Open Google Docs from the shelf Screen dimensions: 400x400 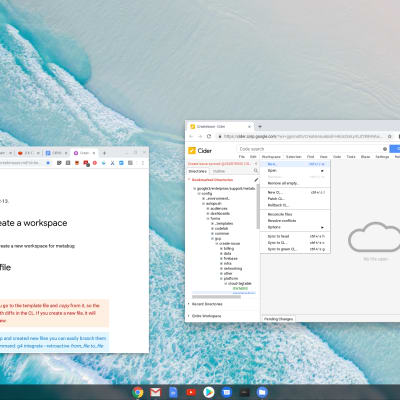click(x=173, y=392)
